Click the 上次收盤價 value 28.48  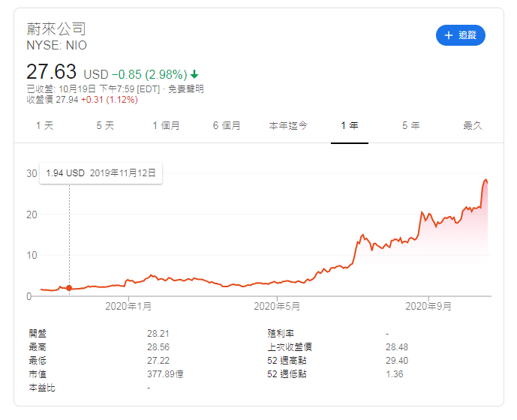pyautogui.click(x=397, y=347)
